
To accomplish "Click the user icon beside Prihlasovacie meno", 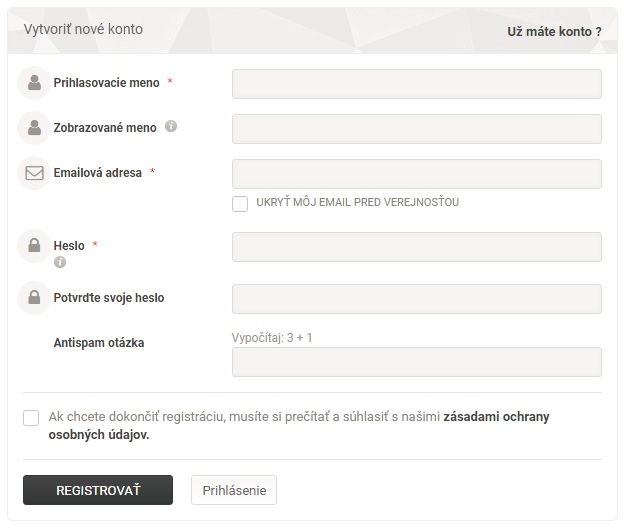I will (34, 83).
